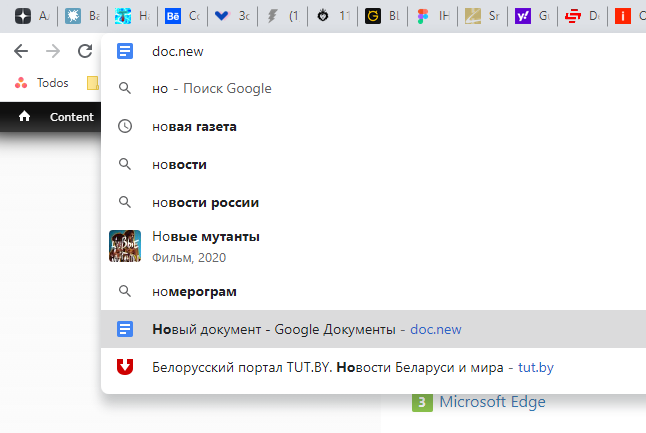Choose the 'номерограм' search suggestion
The image size is (646, 433).
coord(373,291)
